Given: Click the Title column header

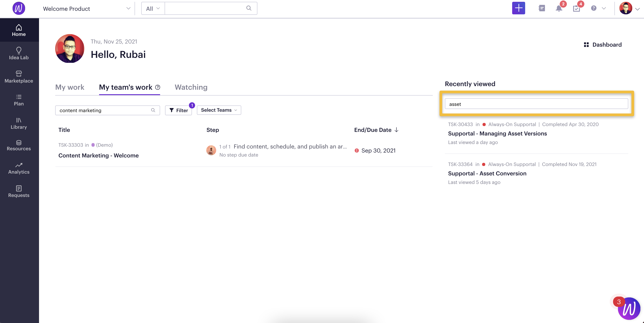Looking at the screenshot, I should click(x=64, y=130).
